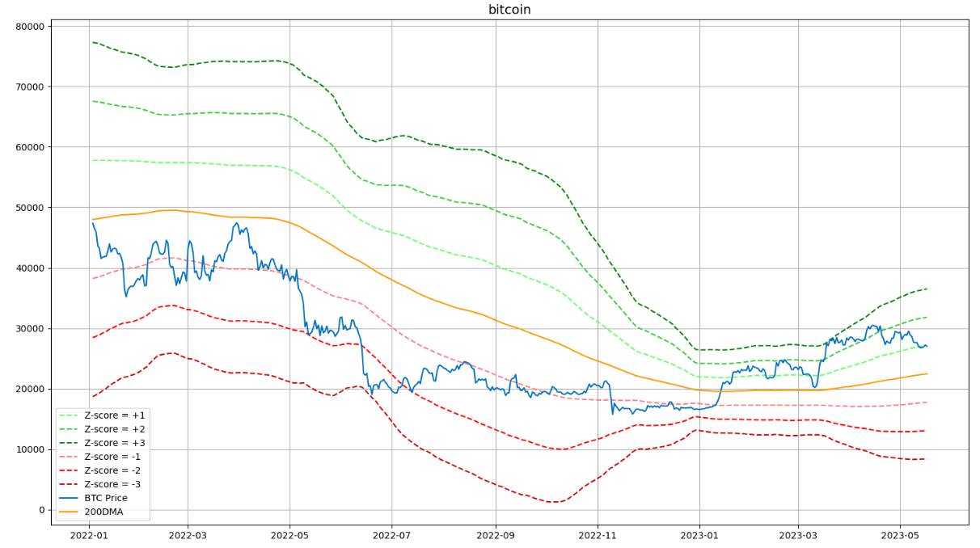The image size is (980, 548).
Task: Click the y-axis label "80000"
Action: coord(30,26)
